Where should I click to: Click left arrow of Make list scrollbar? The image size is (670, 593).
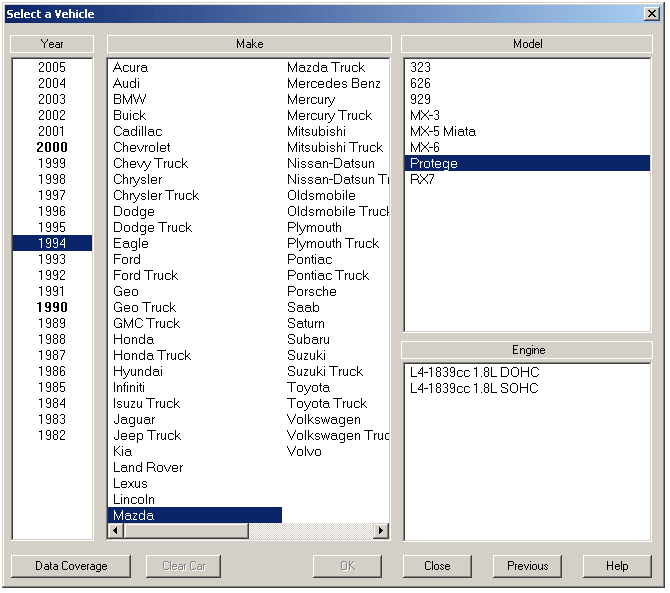pyautogui.click(x=115, y=531)
